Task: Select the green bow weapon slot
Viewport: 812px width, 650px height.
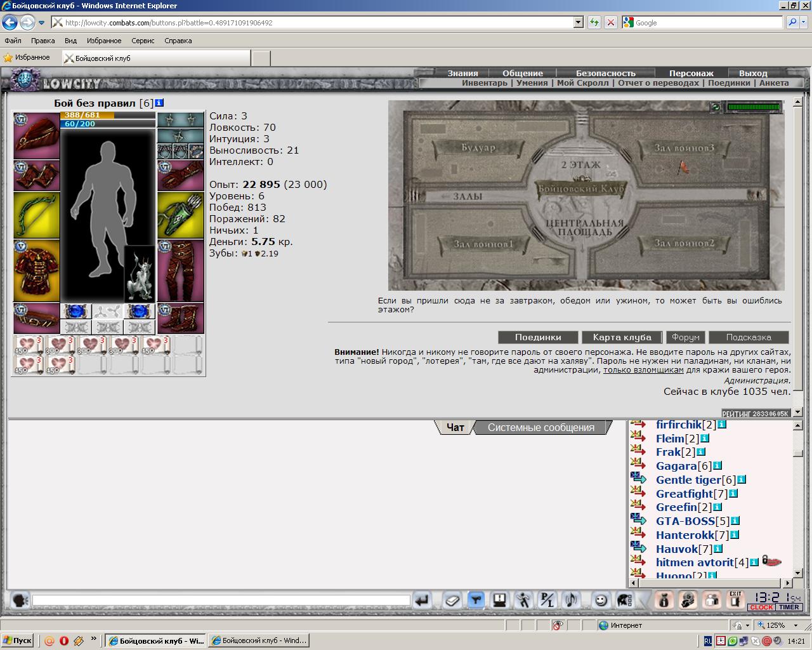Action: click(37, 215)
